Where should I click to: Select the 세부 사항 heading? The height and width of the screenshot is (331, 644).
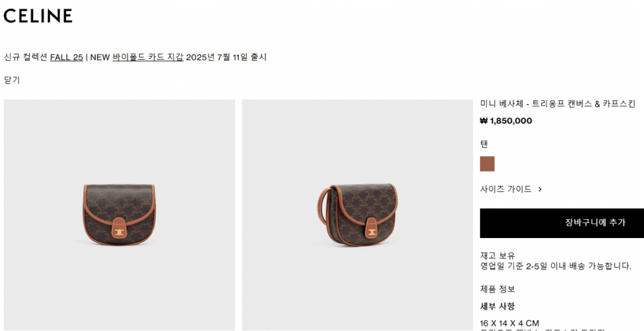point(497,307)
